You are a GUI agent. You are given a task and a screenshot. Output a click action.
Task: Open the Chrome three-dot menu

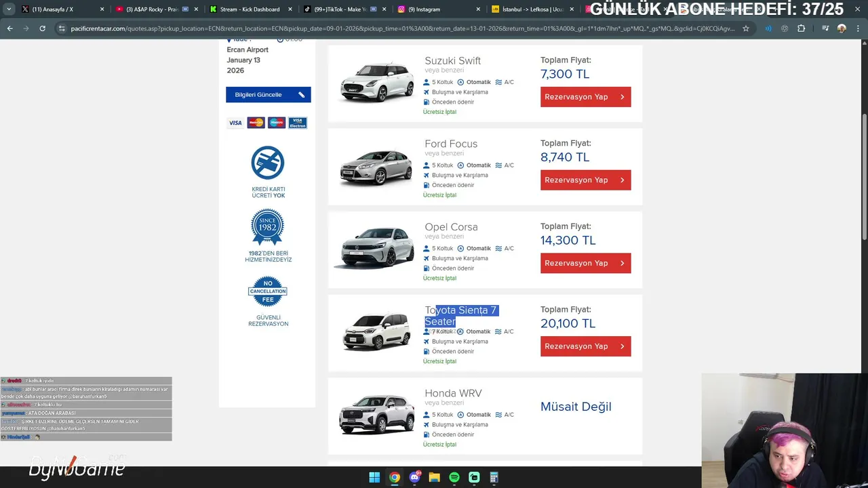(x=858, y=28)
